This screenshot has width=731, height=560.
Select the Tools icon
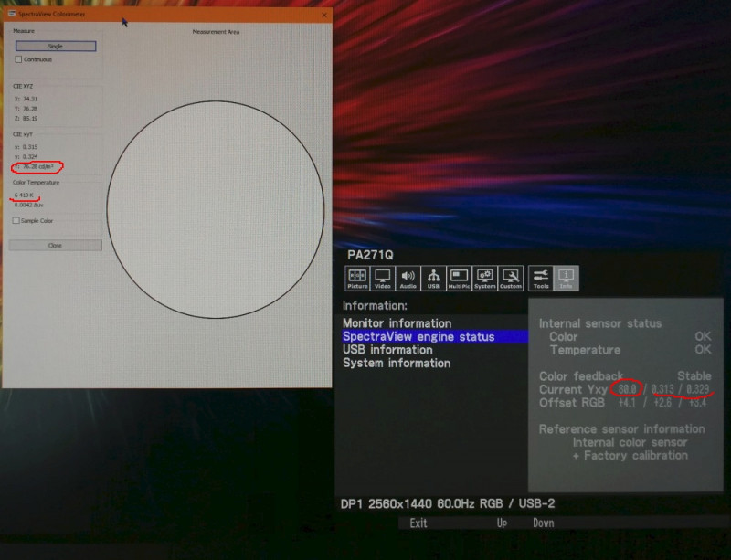click(541, 278)
